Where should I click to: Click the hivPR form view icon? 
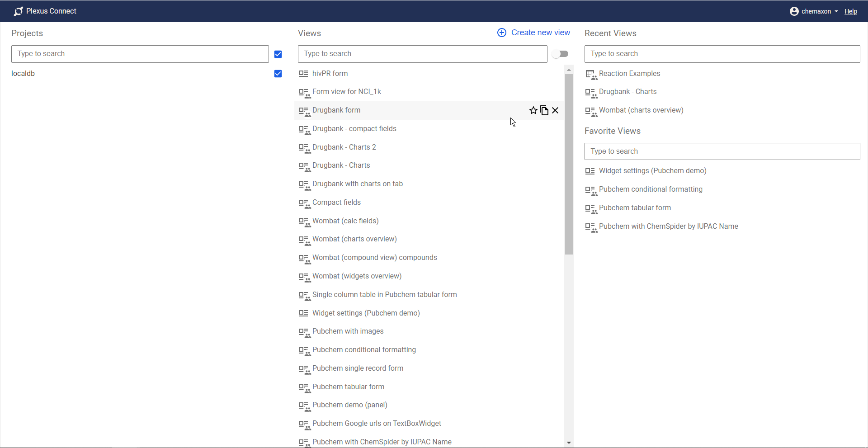[303, 74]
